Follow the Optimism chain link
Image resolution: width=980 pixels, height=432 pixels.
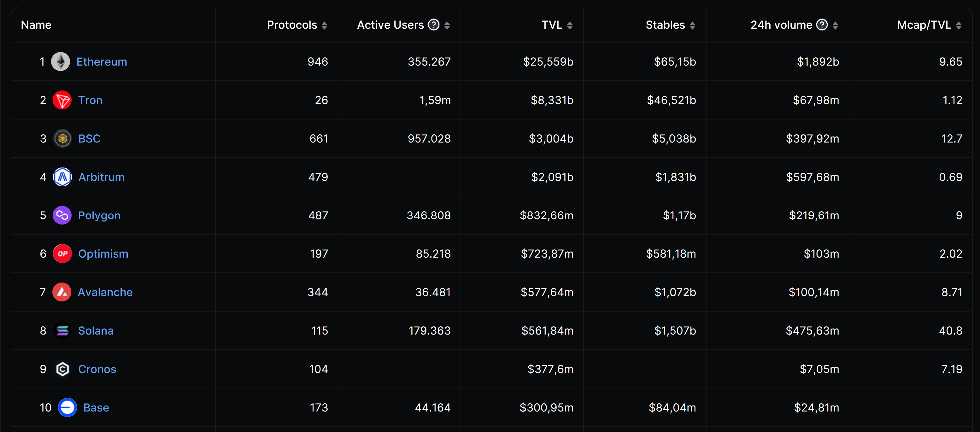(103, 254)
